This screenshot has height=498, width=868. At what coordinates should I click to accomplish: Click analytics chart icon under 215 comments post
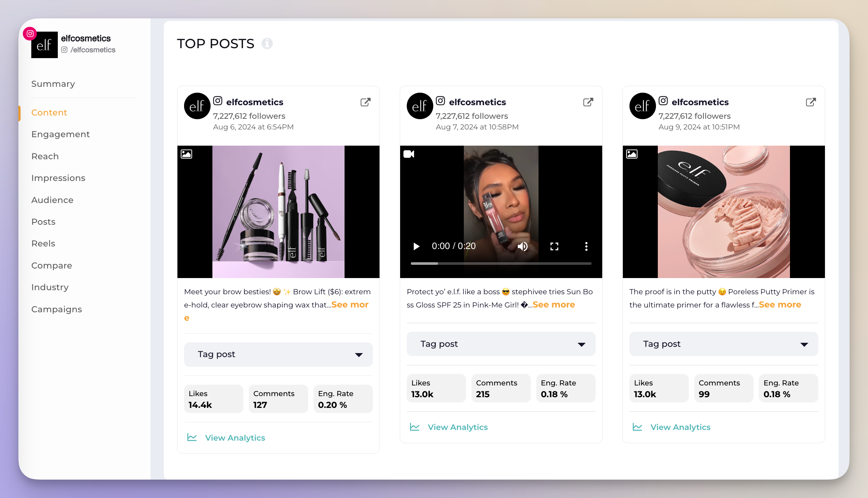click(x=415, y=427)
